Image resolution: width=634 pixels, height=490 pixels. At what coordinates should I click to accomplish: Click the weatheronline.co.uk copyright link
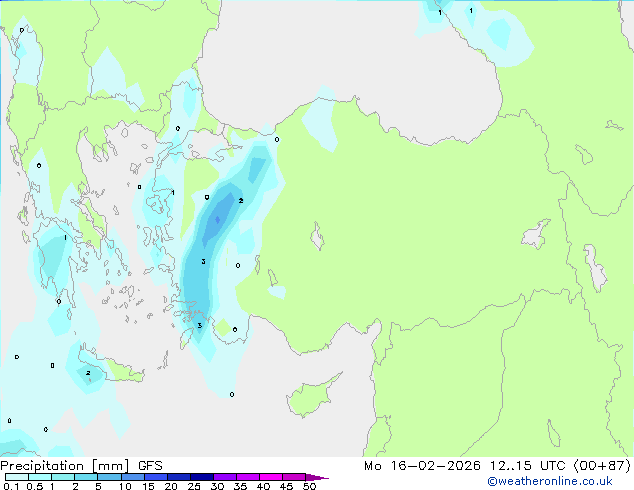tap(550, 481)
